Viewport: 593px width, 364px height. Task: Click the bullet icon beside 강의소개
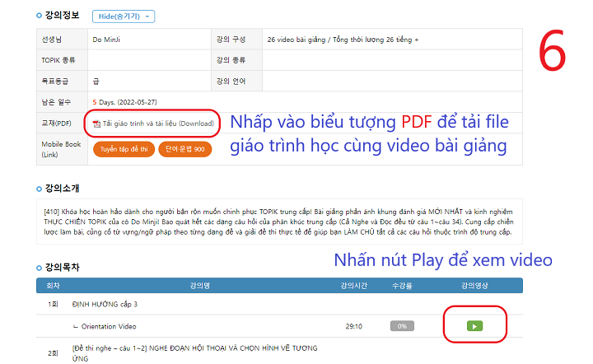[x=40, y=189]
